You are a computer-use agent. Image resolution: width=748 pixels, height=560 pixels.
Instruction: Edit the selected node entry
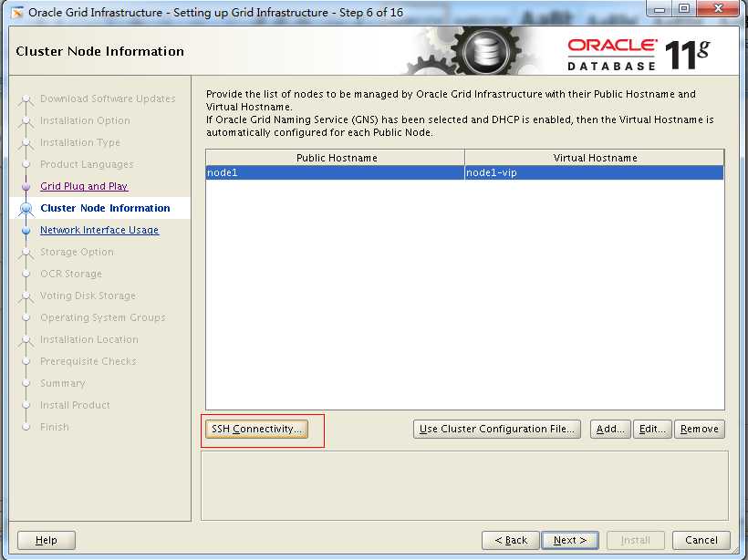[x=652, y=429]
